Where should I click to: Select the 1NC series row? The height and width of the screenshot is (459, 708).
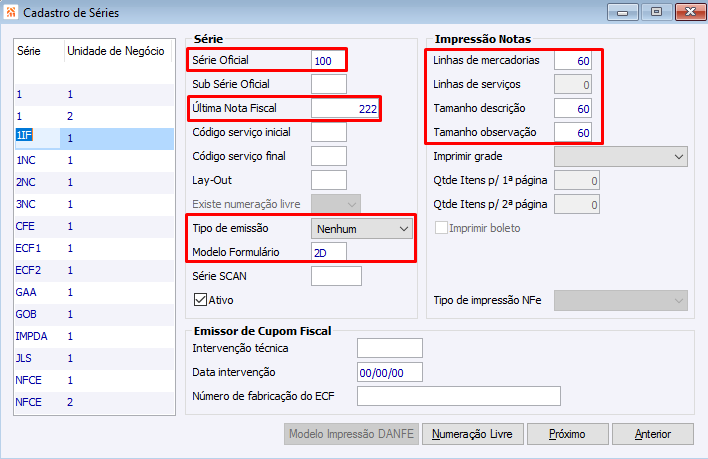click(28, 160)
